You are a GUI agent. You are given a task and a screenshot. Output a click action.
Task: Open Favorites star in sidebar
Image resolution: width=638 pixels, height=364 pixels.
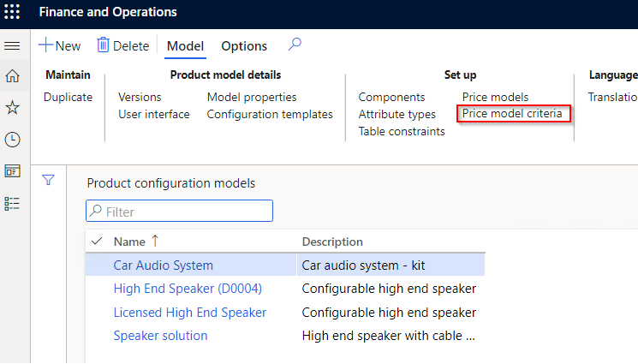pos(12,108)
